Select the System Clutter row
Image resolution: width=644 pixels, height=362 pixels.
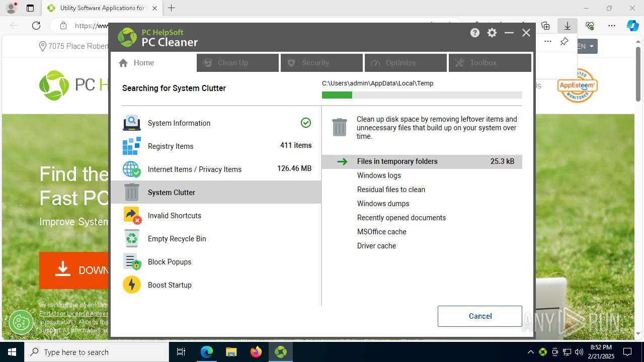(216, 192)
